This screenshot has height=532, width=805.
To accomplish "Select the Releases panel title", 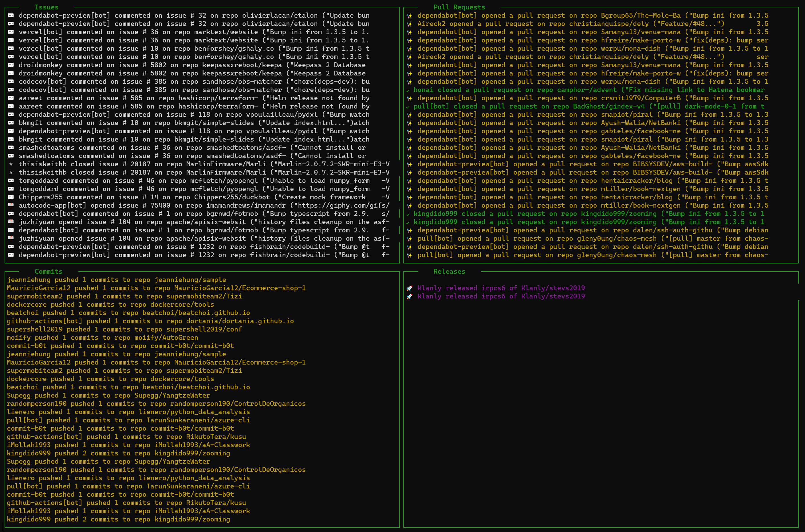I will [x=449, y=271].
